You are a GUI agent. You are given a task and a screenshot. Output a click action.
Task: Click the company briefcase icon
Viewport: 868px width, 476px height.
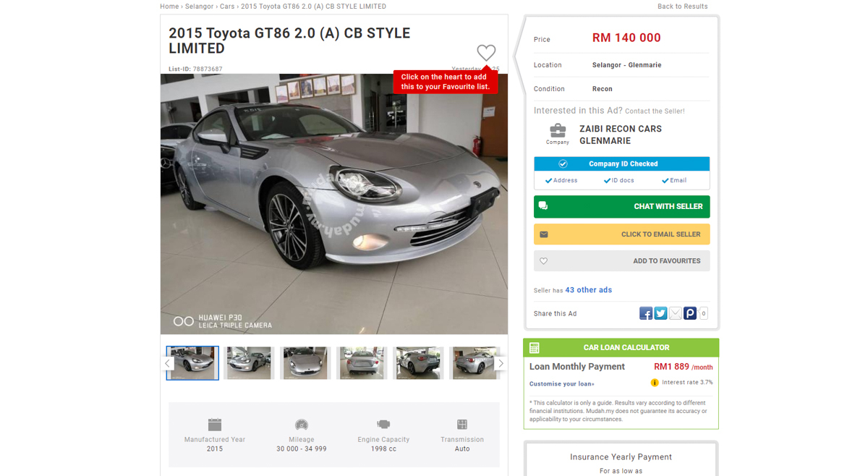point(558,130)
